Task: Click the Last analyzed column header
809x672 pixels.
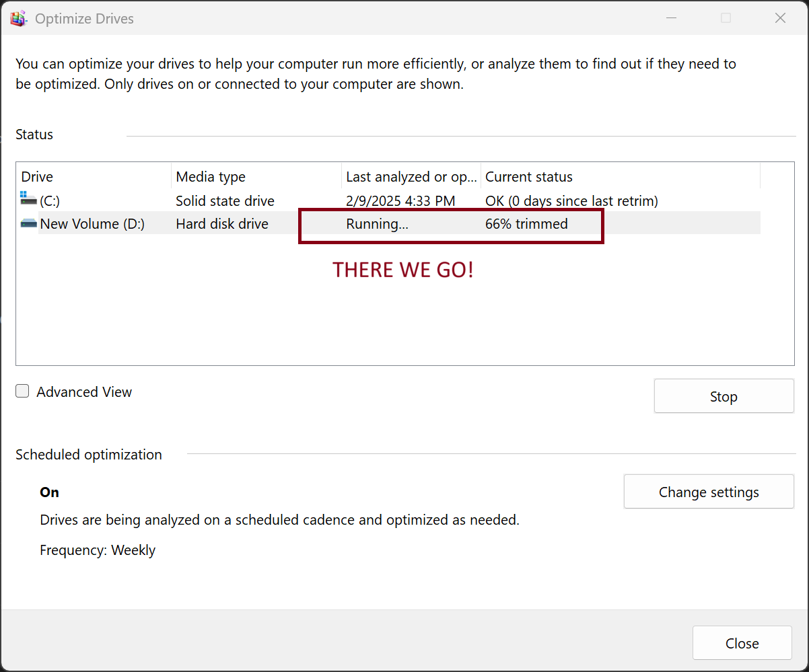Action: click(x=411, y=177)
